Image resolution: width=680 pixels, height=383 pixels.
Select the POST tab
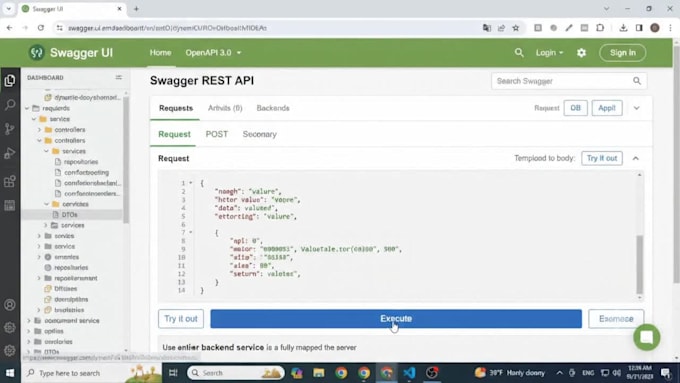click(x=216, y=134)
